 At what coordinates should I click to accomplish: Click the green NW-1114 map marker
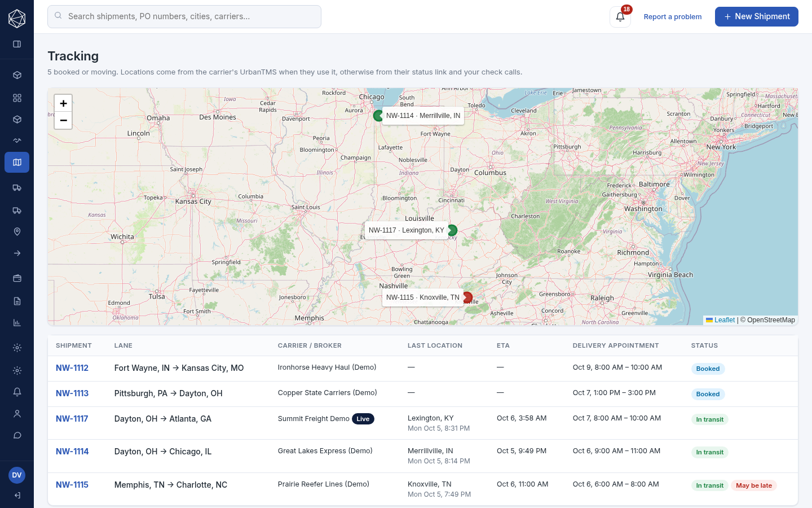[378, 116]
